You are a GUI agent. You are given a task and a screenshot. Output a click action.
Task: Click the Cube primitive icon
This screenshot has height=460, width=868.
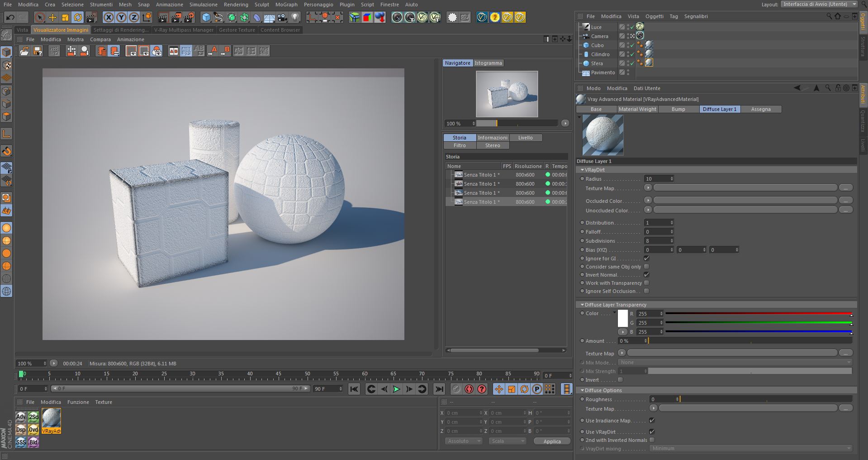(206, 18)
